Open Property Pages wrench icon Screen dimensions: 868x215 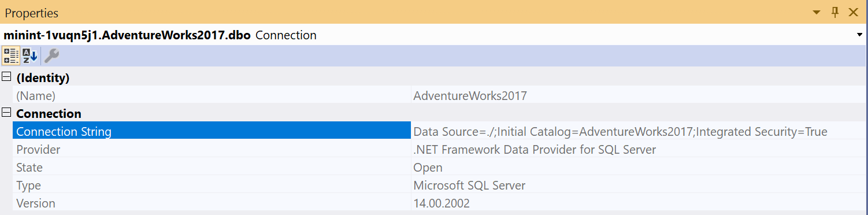click(x=51, y=56)
